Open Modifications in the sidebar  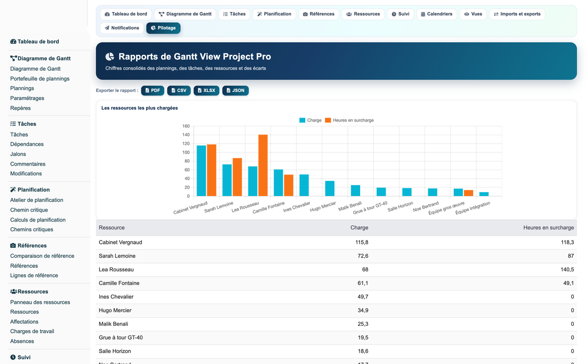point(26,174)
